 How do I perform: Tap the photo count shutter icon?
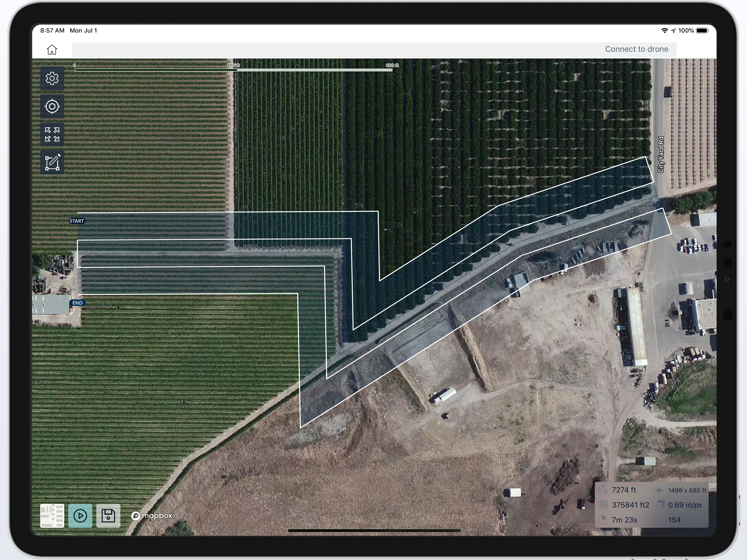[660, 520]
